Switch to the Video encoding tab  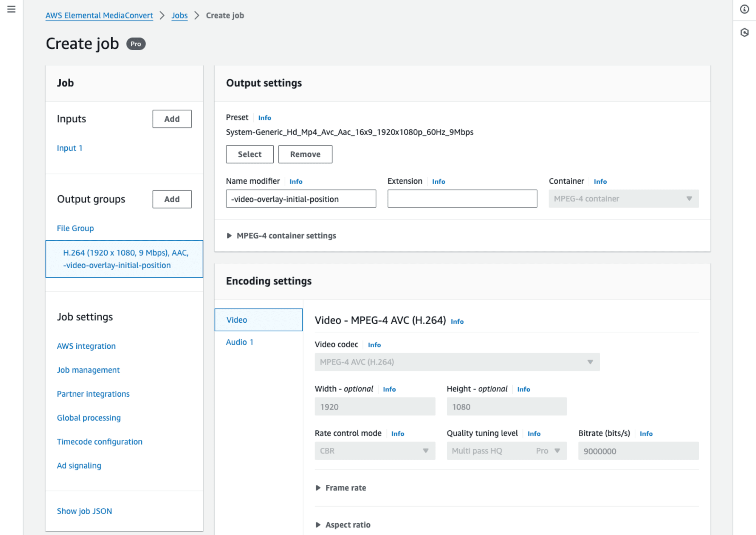pos(259,320)
